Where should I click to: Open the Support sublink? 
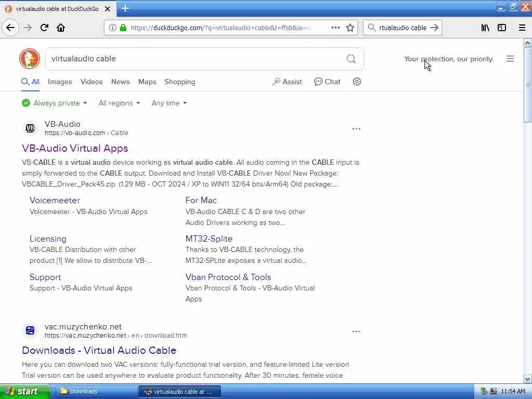click(x=45, y=277)
